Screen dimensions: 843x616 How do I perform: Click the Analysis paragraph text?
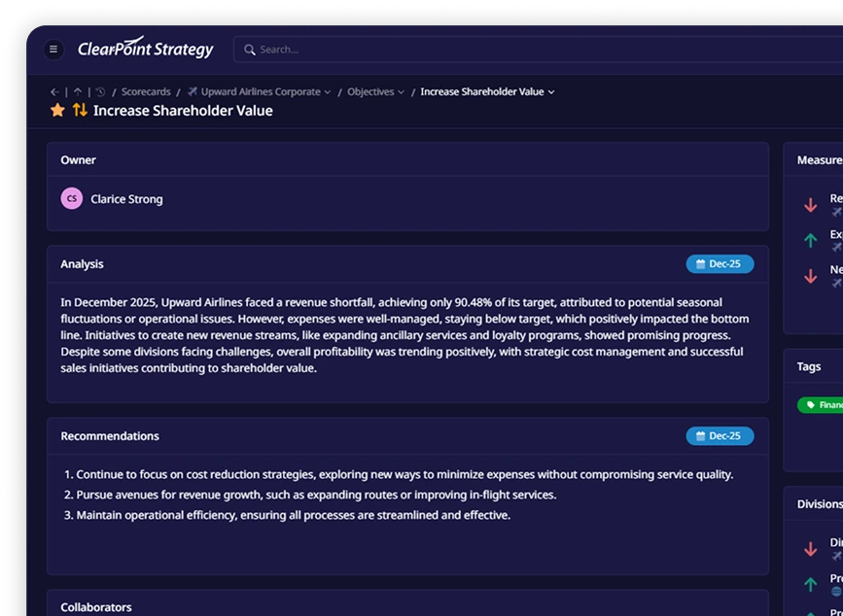(x=404, y=335)
